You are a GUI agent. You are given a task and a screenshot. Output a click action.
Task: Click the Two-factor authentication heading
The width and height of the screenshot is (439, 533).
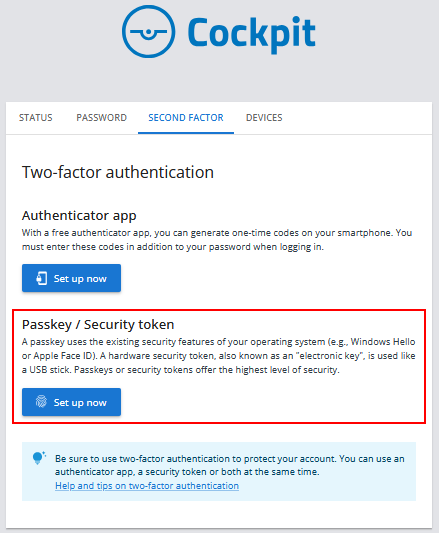118,172
